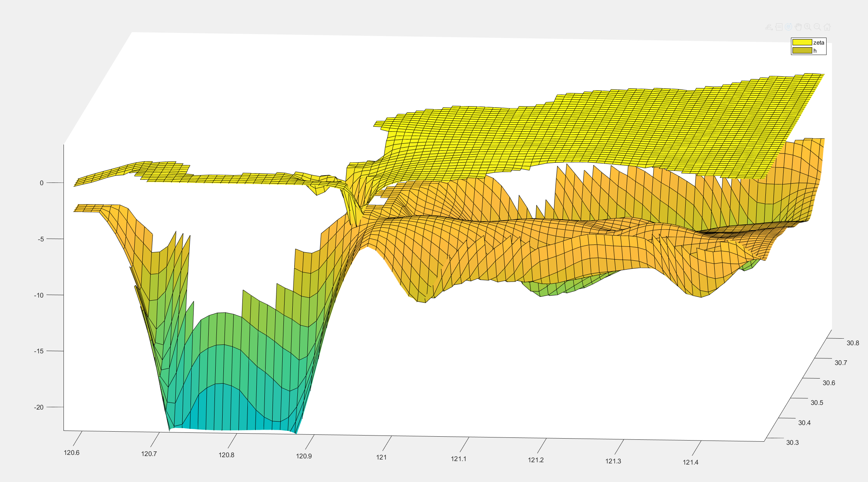Screen dimensions: 868x482
Task: Click the Restore View home icon
Action: point(827,27)
